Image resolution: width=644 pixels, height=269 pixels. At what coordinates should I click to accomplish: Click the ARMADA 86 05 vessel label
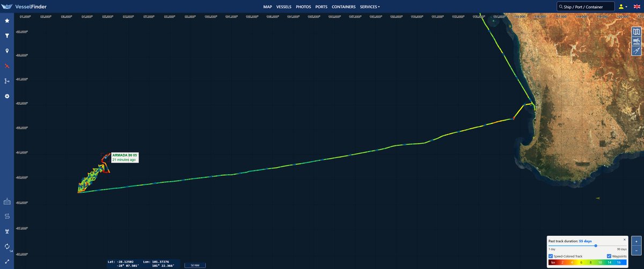pyautogui.click(x=125, y=155)
